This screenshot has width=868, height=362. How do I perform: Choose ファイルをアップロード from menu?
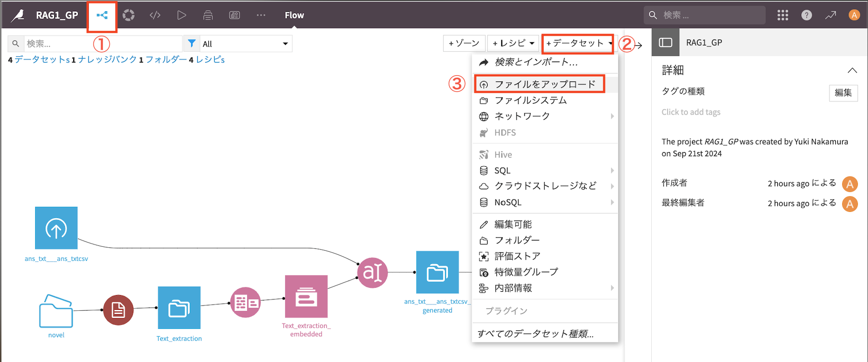545,84
